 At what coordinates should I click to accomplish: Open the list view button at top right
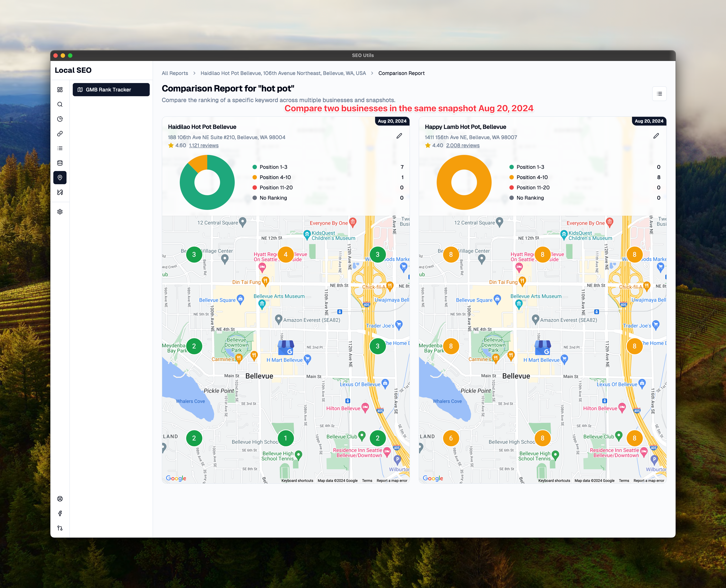[x=659, y=94]
